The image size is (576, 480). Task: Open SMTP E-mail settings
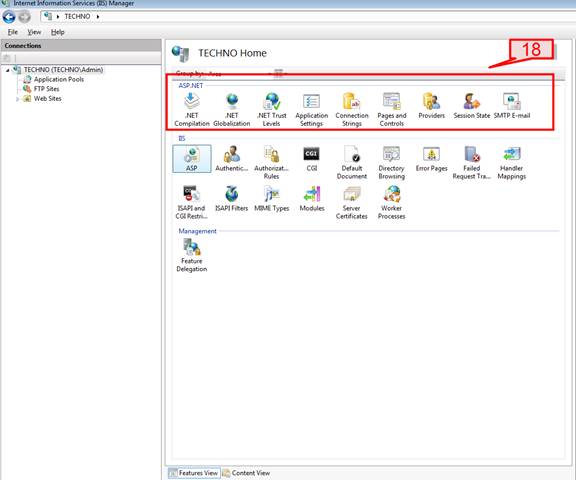(x=512, y=106)
